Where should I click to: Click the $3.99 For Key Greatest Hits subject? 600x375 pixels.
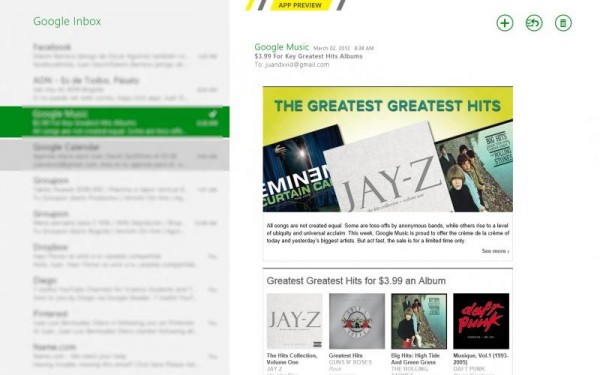(x=308, y=56)
